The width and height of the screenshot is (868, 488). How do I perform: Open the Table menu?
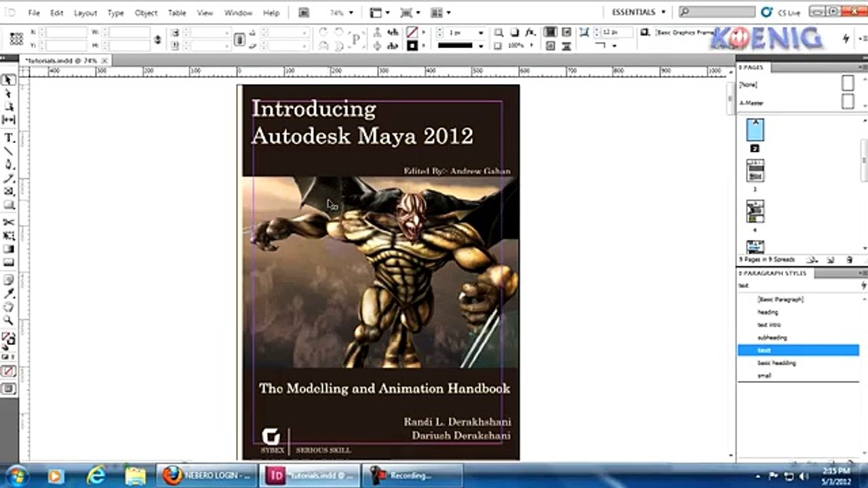click(x=178, y=13)
